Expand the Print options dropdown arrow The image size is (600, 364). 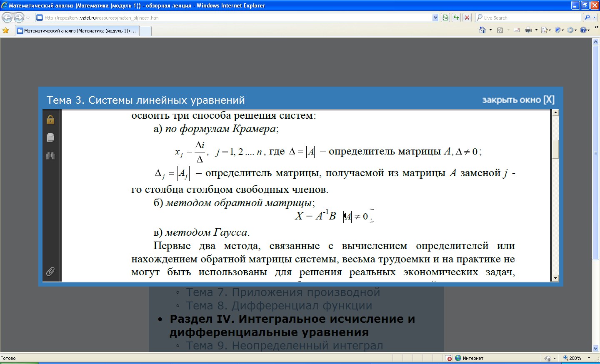[x=536, y=30]
